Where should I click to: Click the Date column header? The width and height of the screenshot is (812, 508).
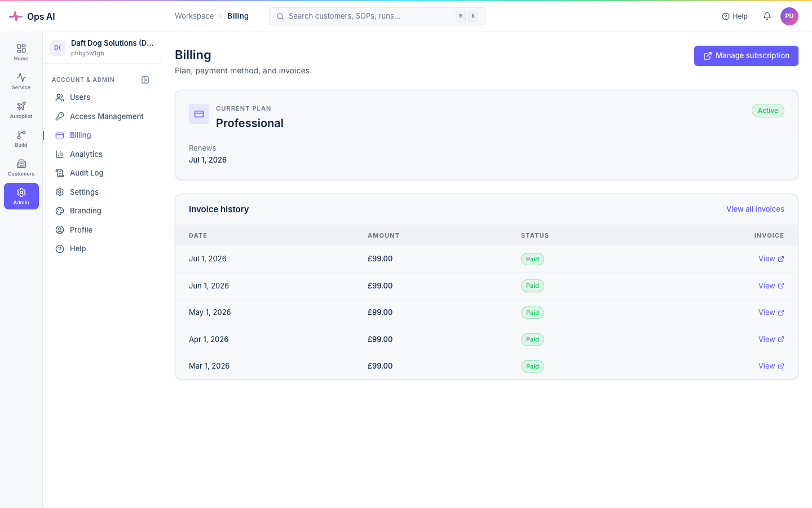coord(198,236)
